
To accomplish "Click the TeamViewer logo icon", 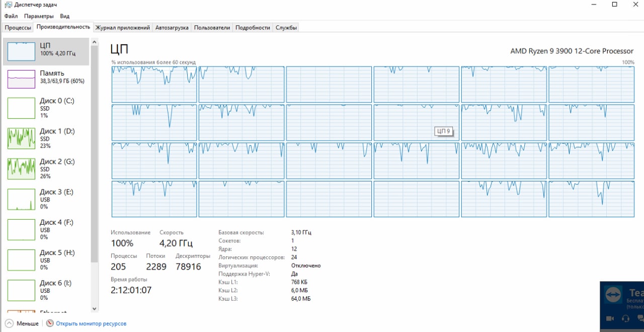I will click(613, 295).
